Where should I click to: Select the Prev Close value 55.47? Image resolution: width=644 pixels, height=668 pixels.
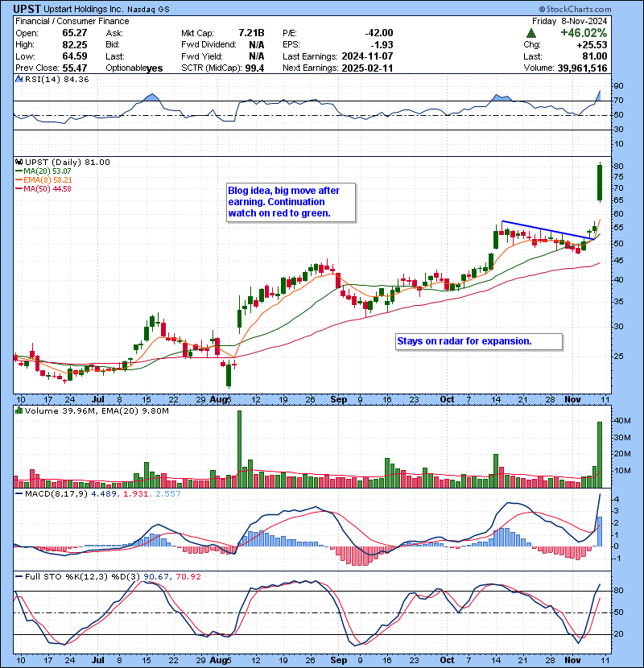coord(75,68)
